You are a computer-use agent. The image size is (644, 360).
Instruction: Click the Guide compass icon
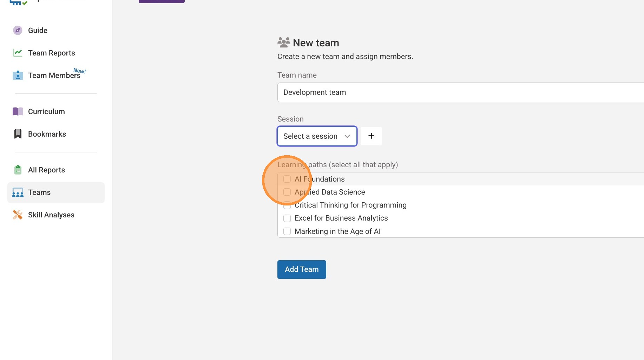pyautogui.click(x=18, y=31)
